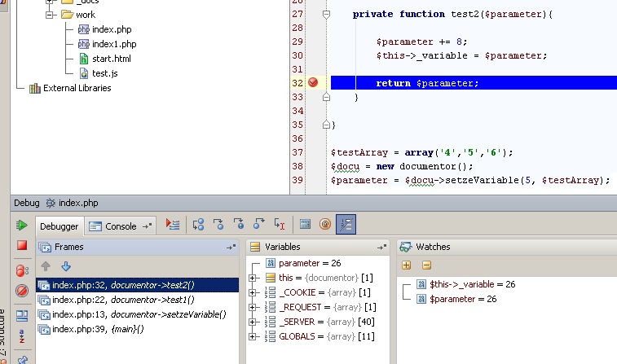Click the Variables panel pin arrow icon
The width and height of the screenshot is (617, 364).
click(x=381, y=248)
